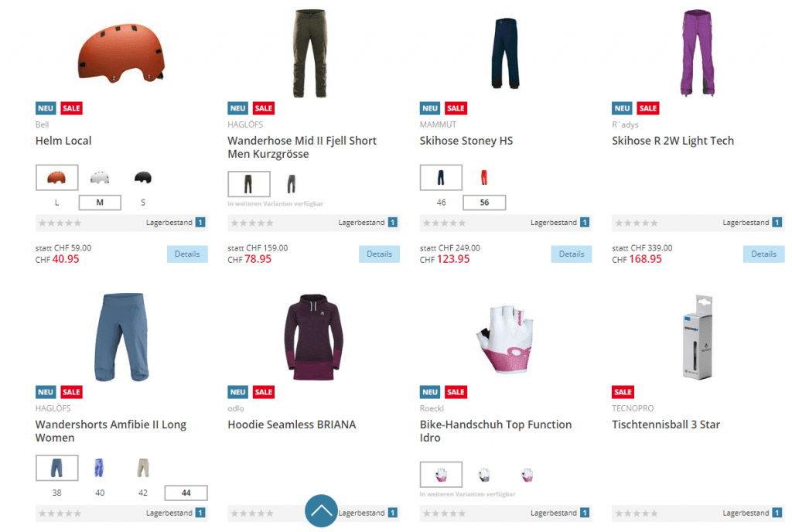Open Details for Wanderhose Mid II Fjell
The image size is (792, 532).
click(x=379, y=254)
